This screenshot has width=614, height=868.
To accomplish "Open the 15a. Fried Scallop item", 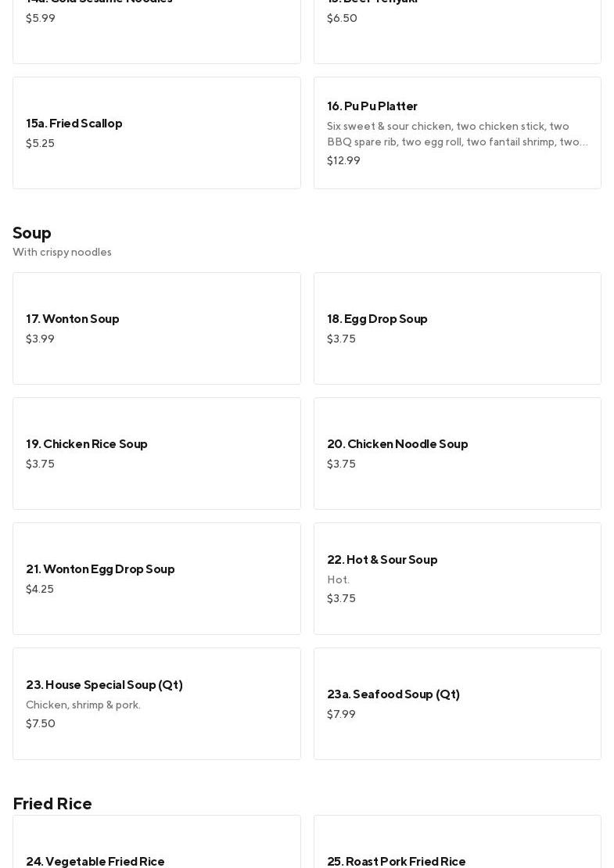I will click(156, 132).
